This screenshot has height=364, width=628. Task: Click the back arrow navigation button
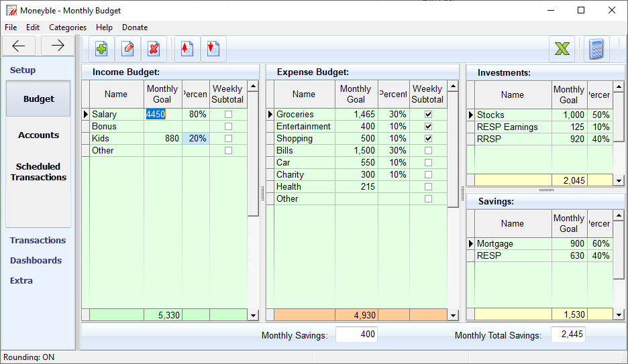[x=19, y=46]
